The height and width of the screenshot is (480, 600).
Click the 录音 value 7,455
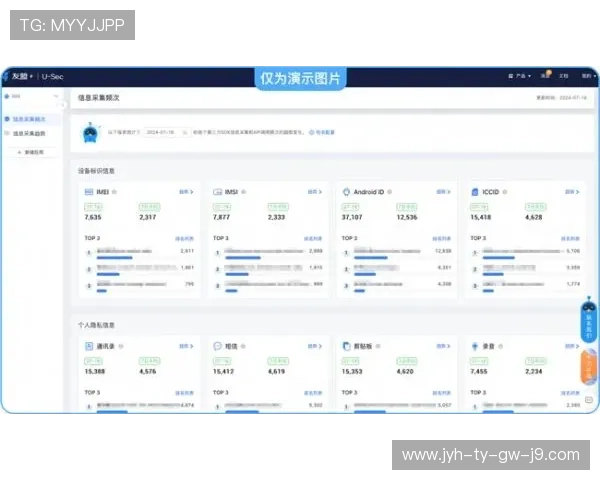tap(479, 371)
